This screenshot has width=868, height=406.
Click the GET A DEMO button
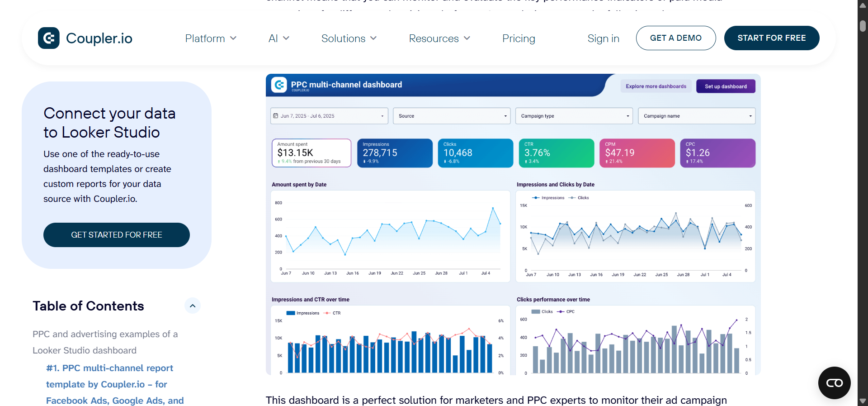pyautogui.click(x=676, y=38)
